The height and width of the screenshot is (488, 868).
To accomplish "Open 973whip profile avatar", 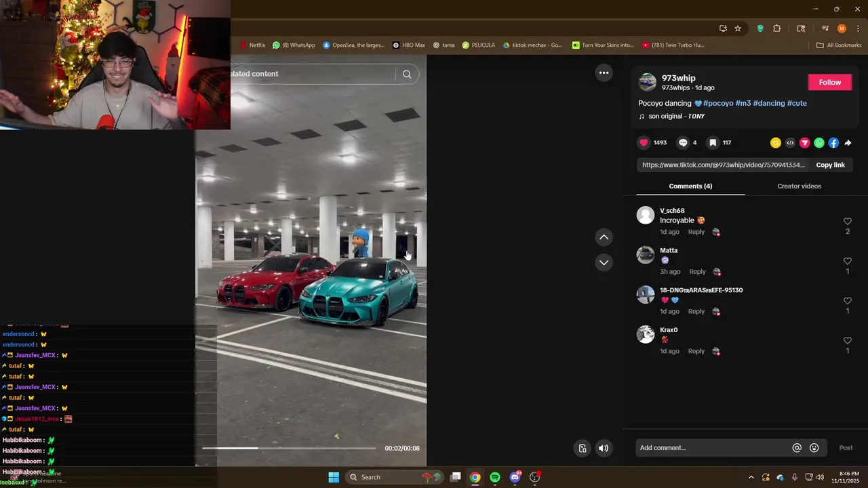I will [x=648, y=82].
